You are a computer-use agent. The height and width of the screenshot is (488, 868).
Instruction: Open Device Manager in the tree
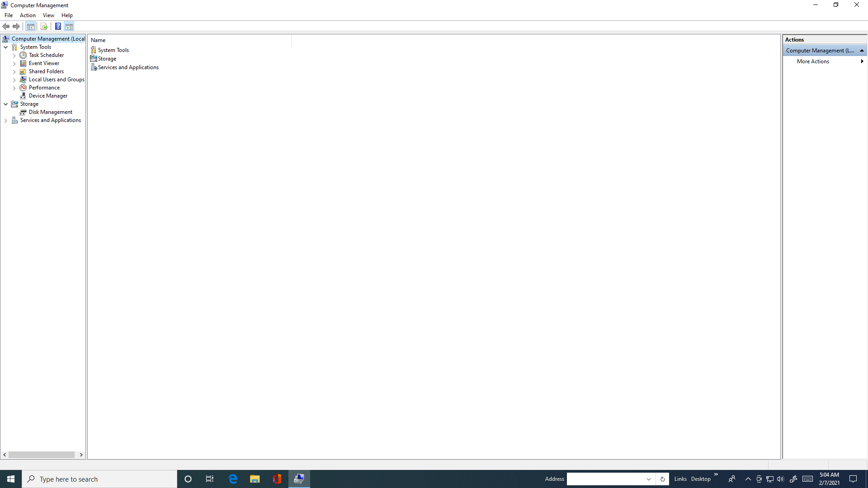[x=48, y=96]
